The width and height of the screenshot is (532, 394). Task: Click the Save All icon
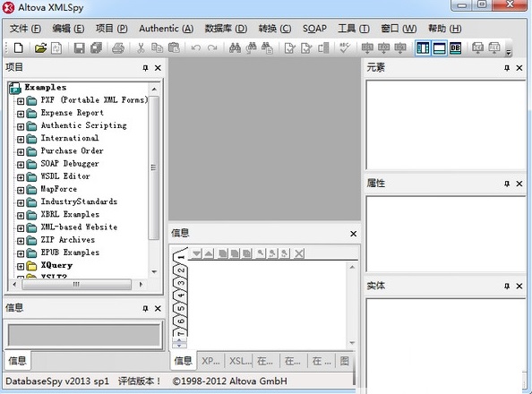coord(97,47)
